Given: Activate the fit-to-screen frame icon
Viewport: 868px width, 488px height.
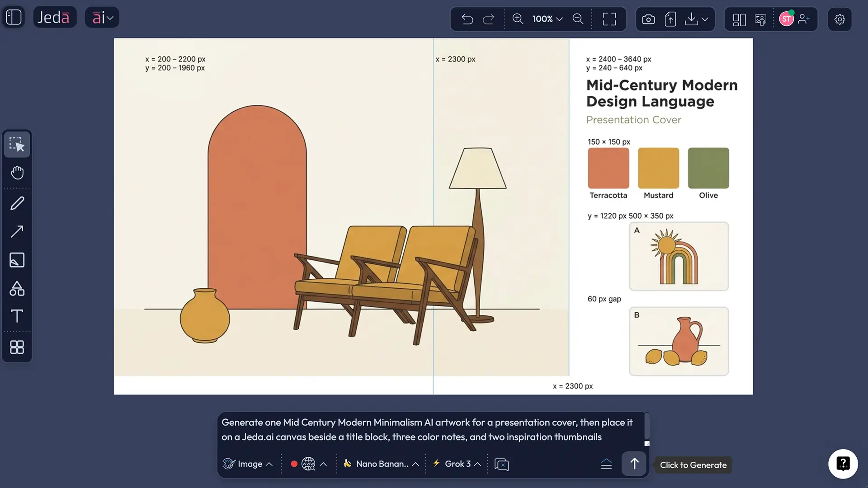Looking at the screenshot, I should pyautogui.click(x=609, y=19).
